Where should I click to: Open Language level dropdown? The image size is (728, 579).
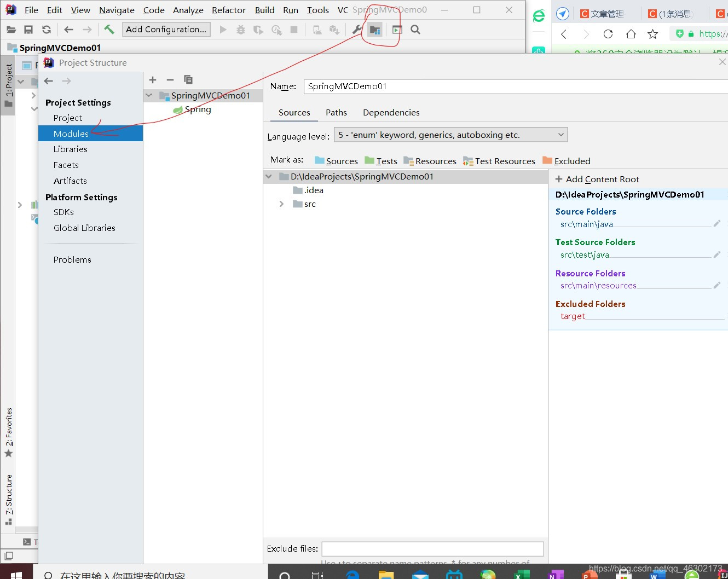coord(450,135)
